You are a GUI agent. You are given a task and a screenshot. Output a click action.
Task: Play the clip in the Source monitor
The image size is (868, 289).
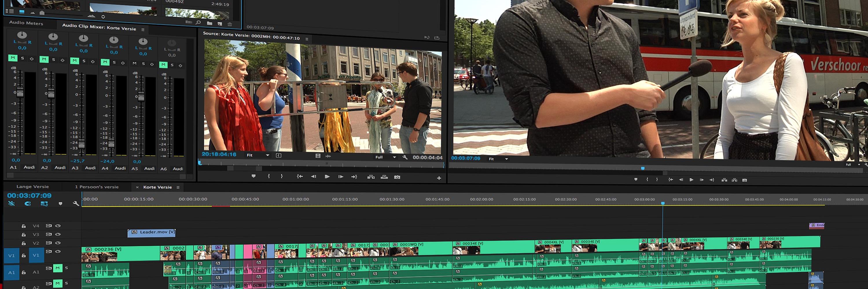tap(327, 177)
